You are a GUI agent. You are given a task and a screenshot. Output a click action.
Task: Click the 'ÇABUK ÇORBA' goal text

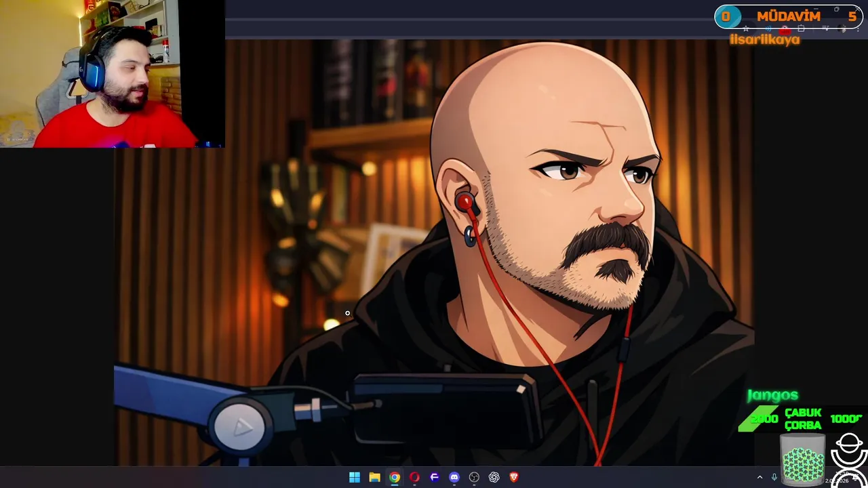(x=803, y=419)
